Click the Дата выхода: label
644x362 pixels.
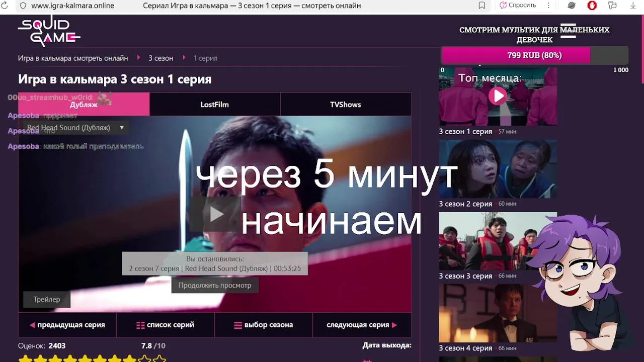(x=387, y=345)
